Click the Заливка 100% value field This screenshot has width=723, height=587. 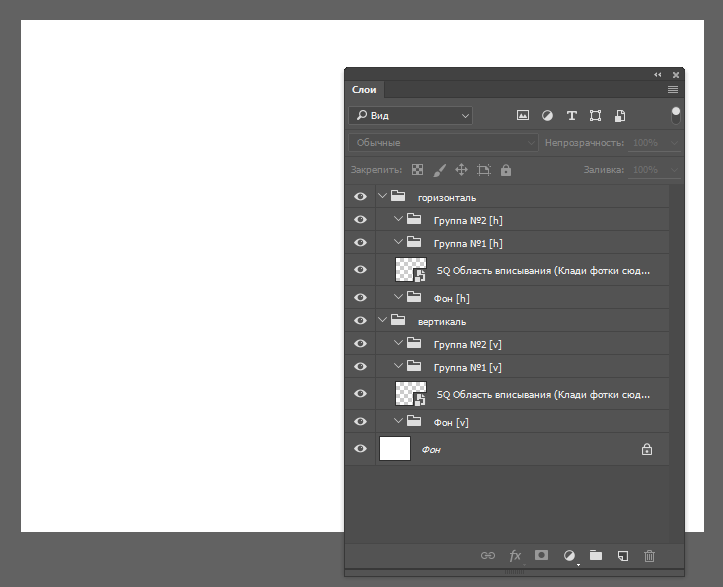coord(646,169)
